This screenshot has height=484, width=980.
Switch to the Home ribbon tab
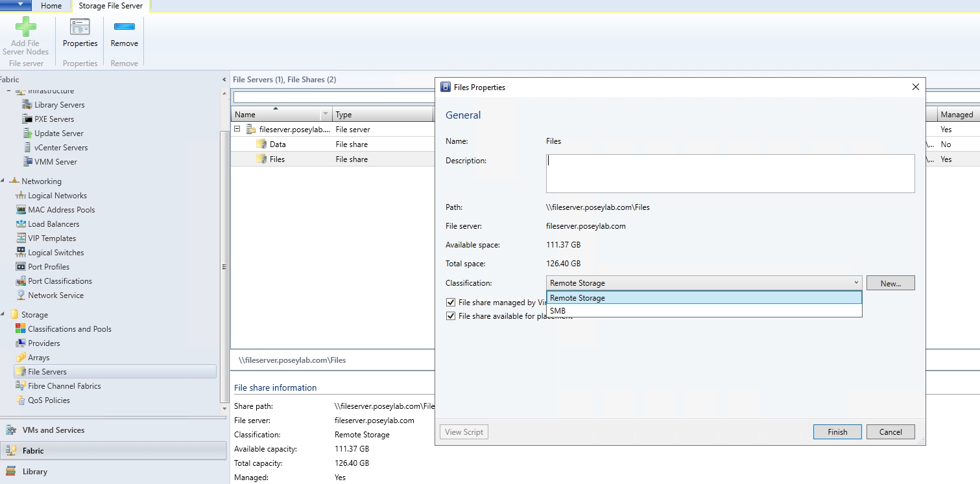pos(51,6)
